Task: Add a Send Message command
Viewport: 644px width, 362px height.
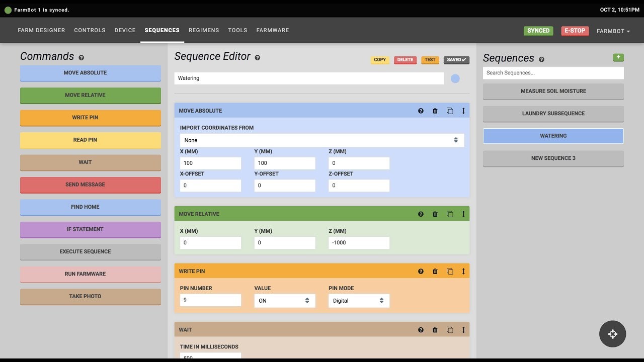Action: pos(91,185)
